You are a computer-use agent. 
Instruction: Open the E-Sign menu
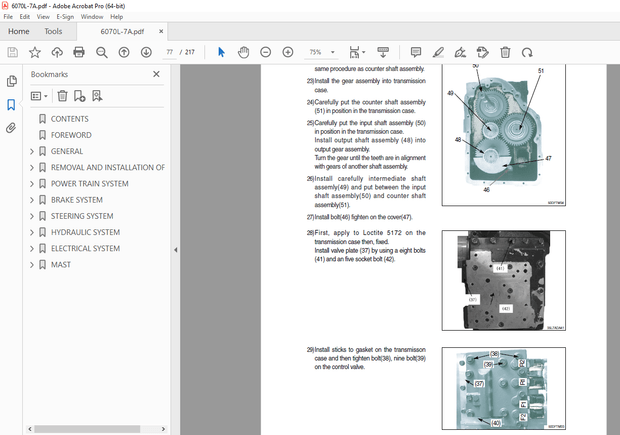click(x=65, y=17)
